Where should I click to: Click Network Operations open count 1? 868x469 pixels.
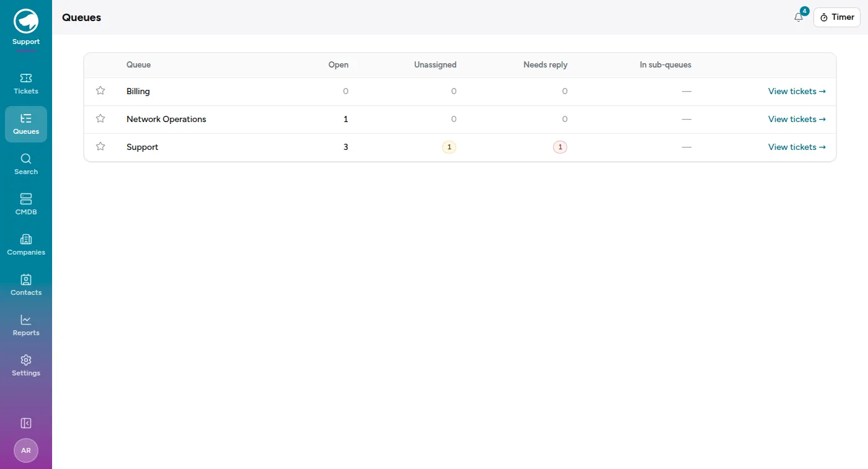click(346, 119)
